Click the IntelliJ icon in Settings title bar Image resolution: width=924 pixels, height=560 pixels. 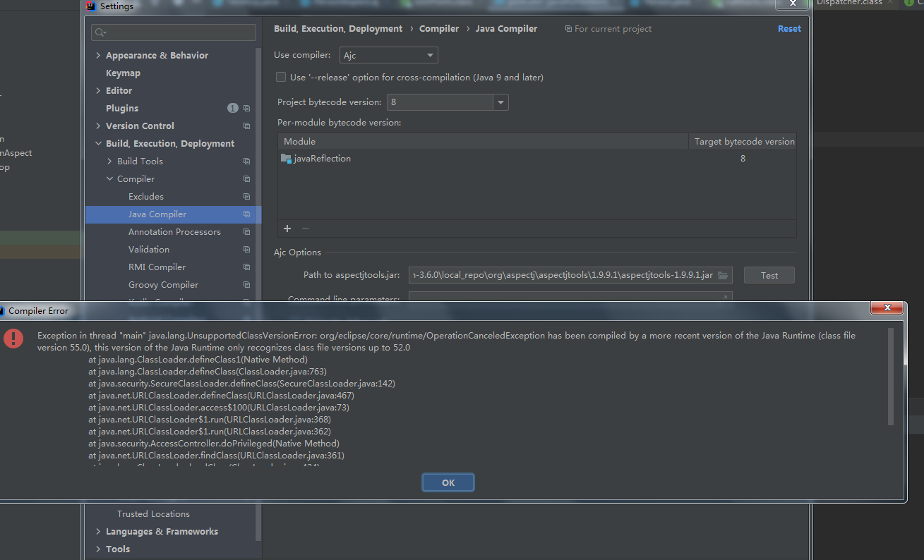(x=91, y=6)
